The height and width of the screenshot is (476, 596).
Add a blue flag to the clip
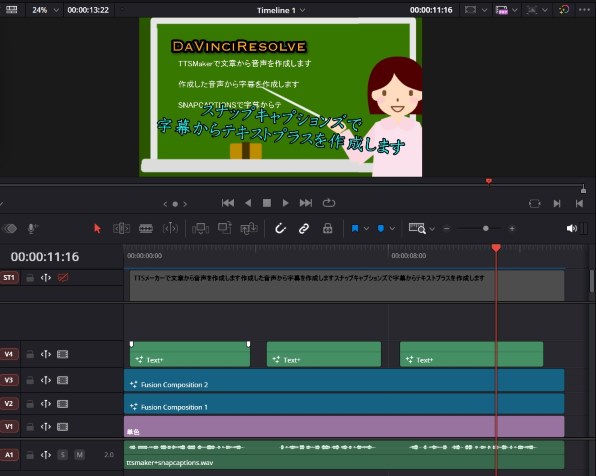(355, 228)
